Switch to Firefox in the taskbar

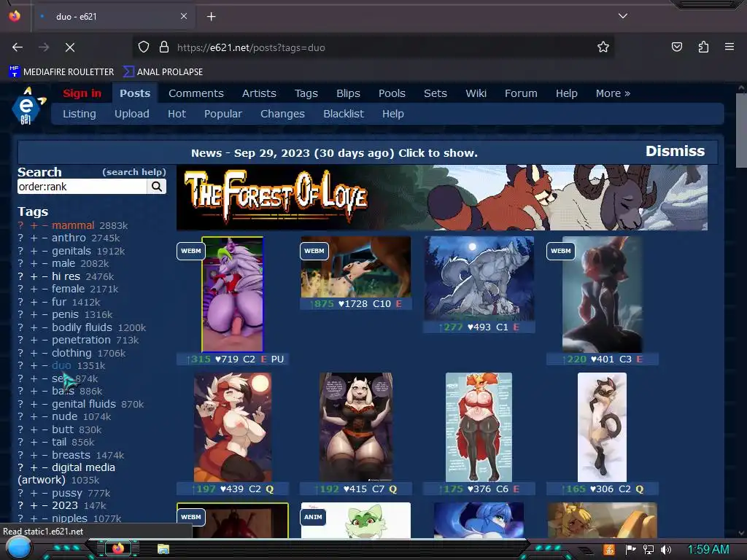click(117, 548)
